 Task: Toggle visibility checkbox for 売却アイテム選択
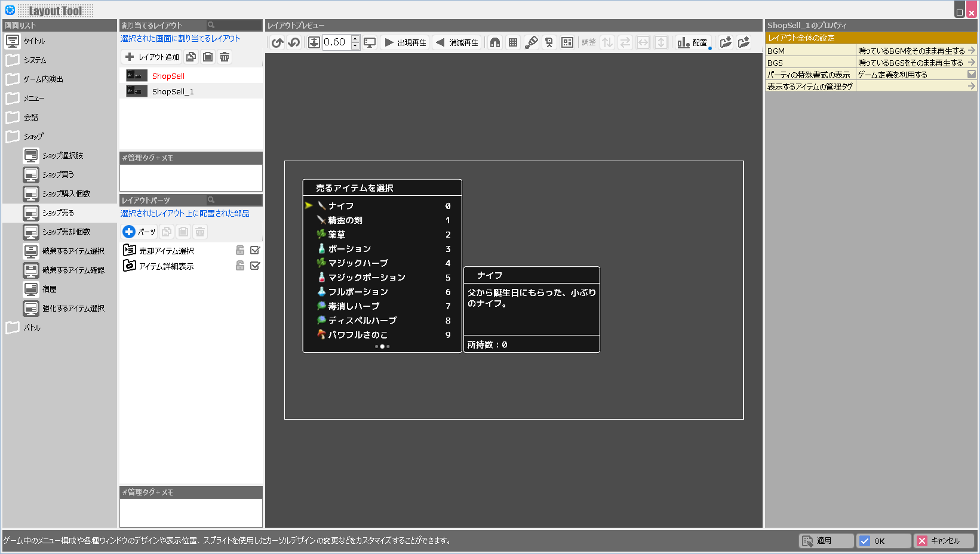[255, 250]
